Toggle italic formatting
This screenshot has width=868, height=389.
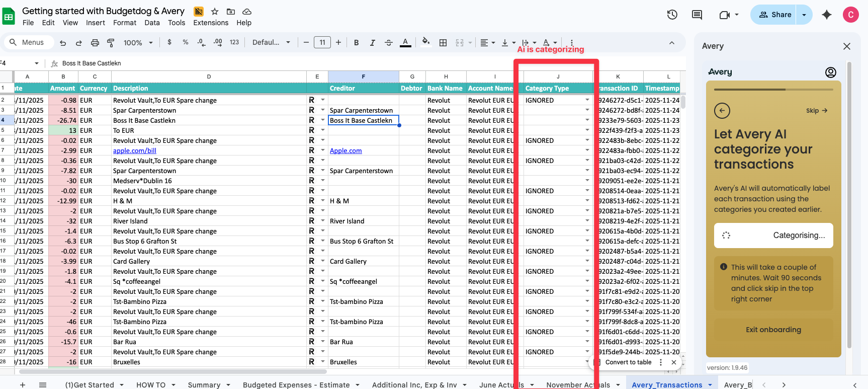click(x=372, y=43)
